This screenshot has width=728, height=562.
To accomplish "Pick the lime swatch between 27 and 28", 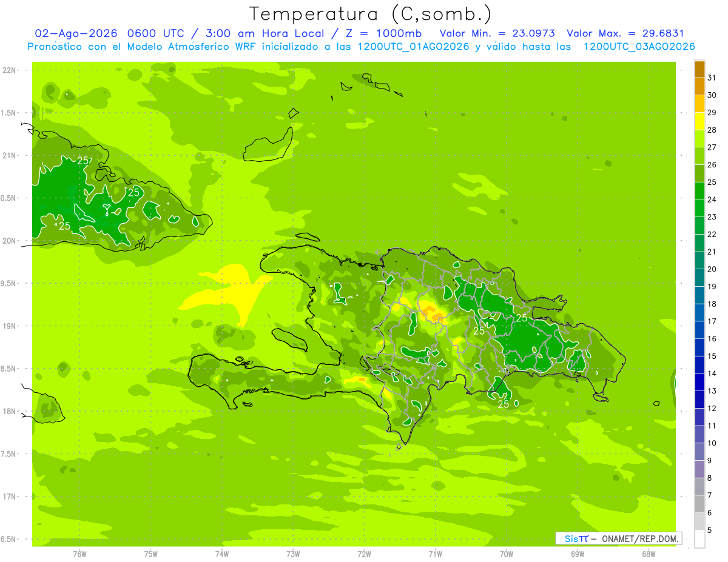I will point(699,139).
